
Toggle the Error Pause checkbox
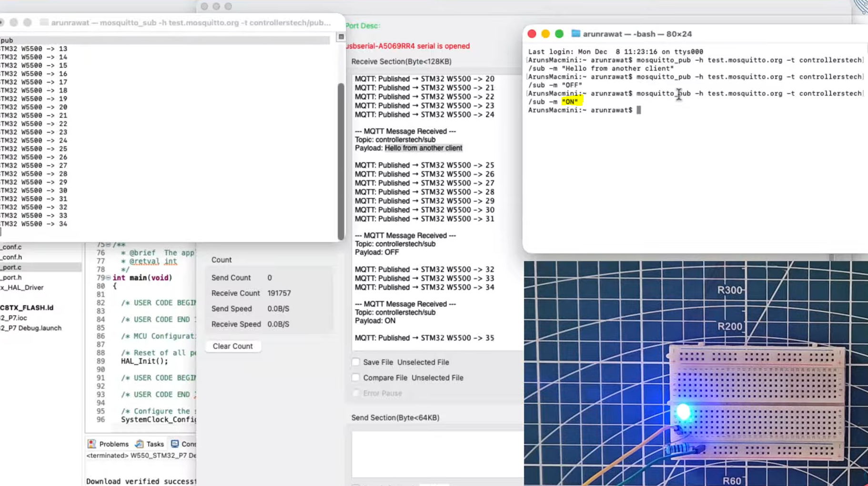coord(356,393)
